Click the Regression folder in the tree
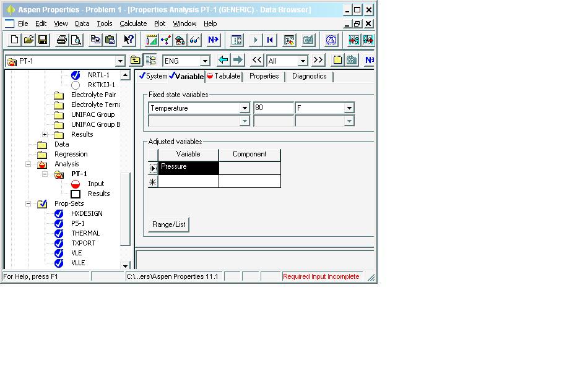 (71, 155)
